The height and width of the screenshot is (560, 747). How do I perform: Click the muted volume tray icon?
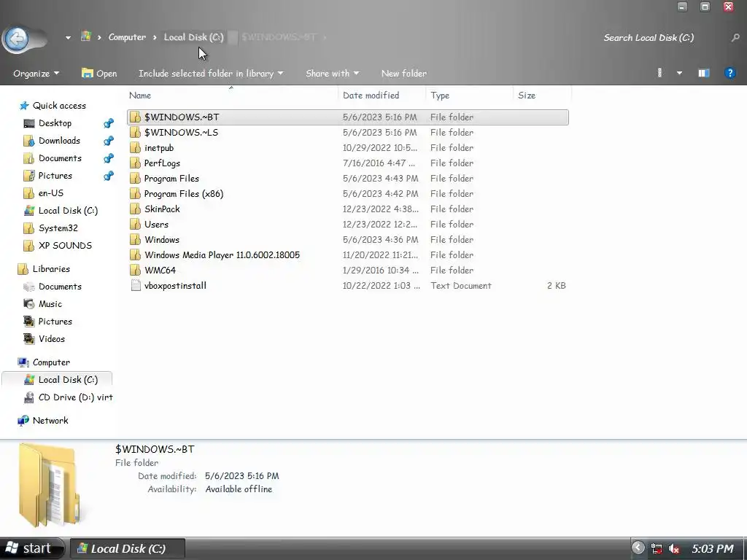coord(673,548)
